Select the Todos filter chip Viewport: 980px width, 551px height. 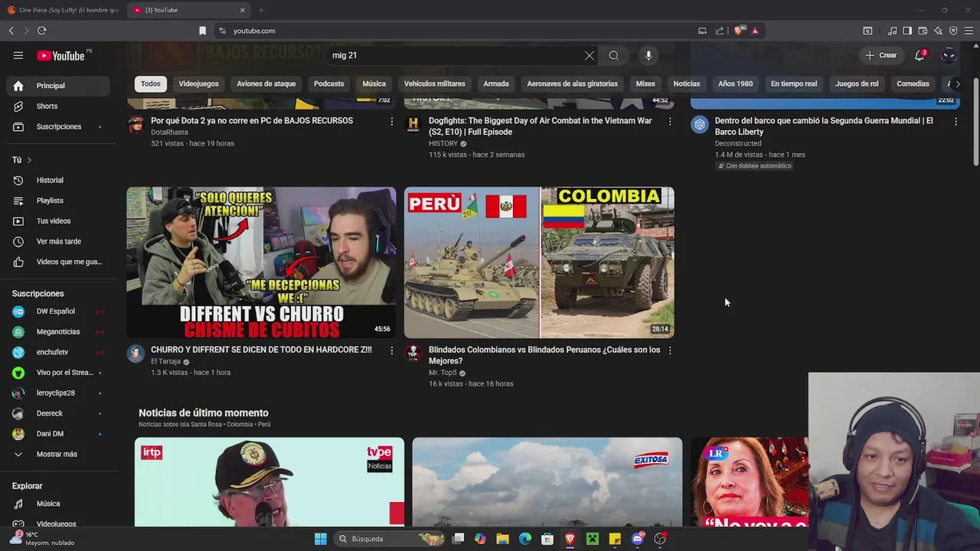click(151, 83)
